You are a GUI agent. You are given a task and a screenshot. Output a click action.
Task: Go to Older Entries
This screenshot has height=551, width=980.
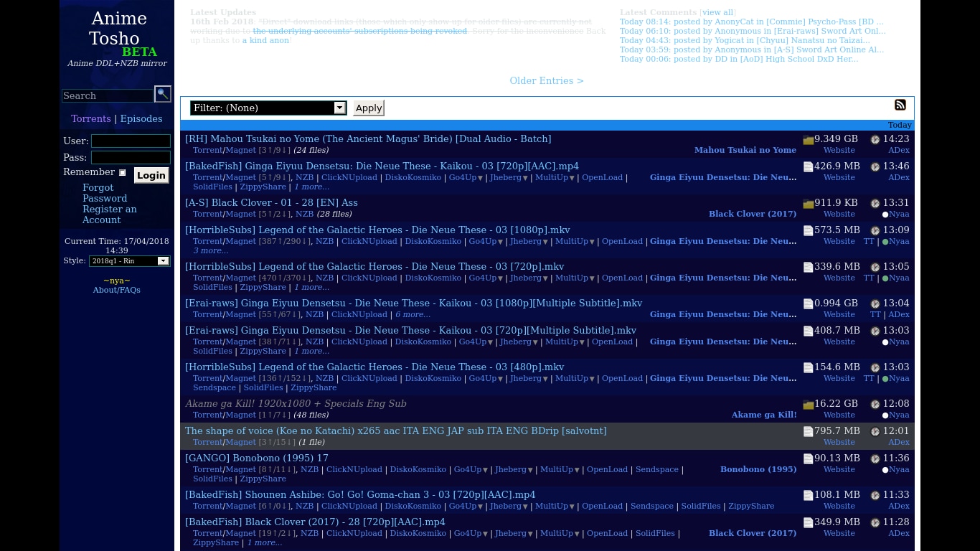coord(547,81)
